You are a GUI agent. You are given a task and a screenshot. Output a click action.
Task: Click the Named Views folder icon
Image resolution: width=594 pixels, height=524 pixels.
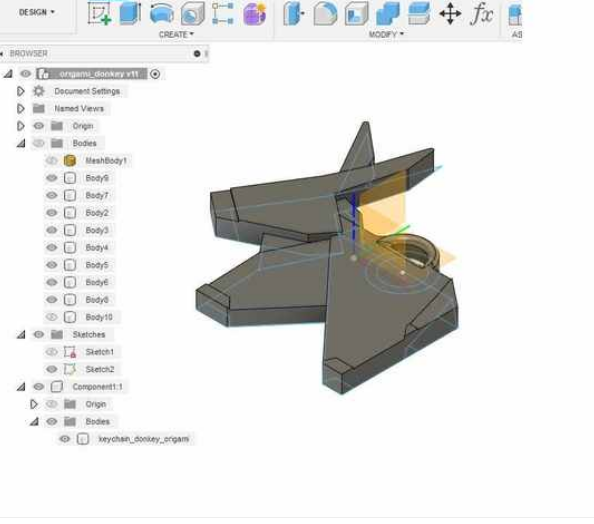click(x=39, y=108)
